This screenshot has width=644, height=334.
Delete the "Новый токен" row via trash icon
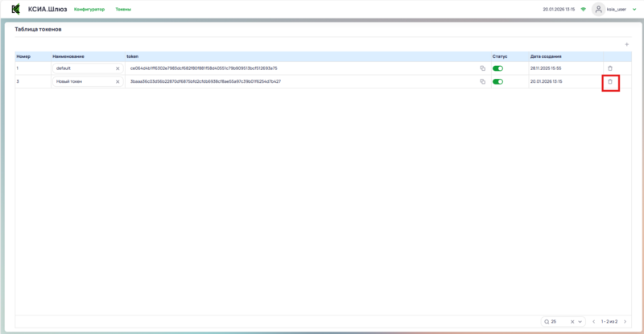[x=609, y=81]
